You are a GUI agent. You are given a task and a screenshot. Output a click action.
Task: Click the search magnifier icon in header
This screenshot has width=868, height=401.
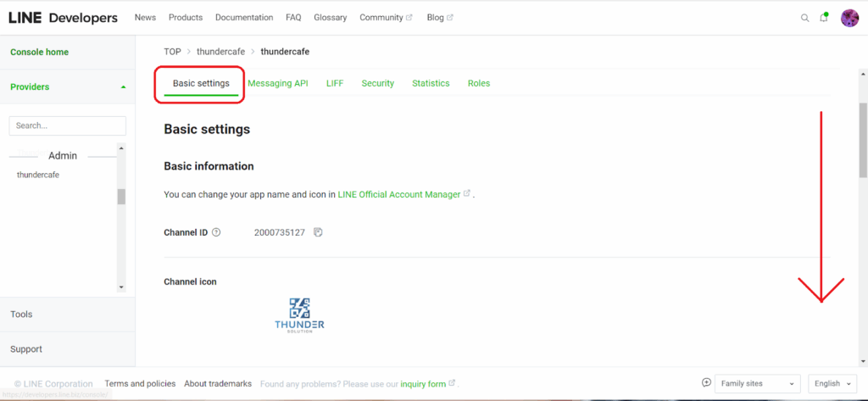pos(805,18)
